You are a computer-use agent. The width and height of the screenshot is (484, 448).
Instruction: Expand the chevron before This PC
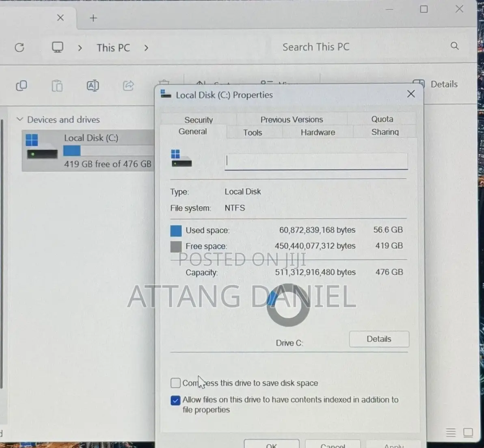(80, 48)
